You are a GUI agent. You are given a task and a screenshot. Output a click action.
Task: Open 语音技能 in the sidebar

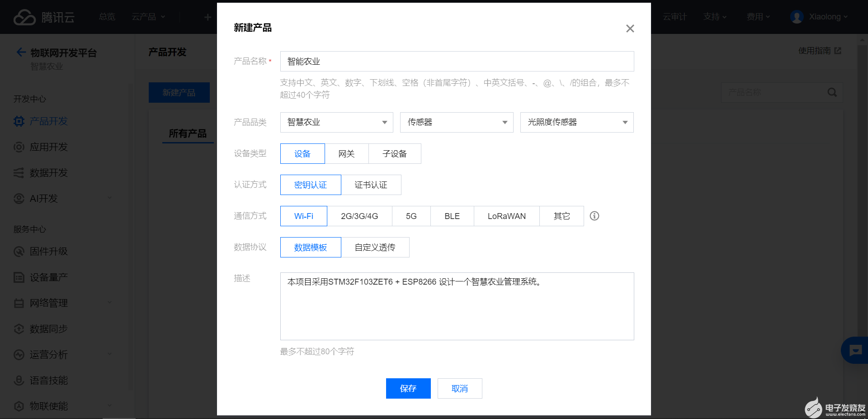pyautogui.click(x=49, y=381)
